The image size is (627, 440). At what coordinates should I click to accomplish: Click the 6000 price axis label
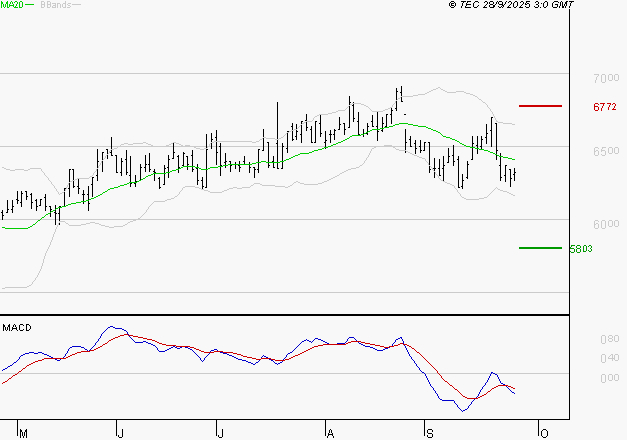[579, 224]
